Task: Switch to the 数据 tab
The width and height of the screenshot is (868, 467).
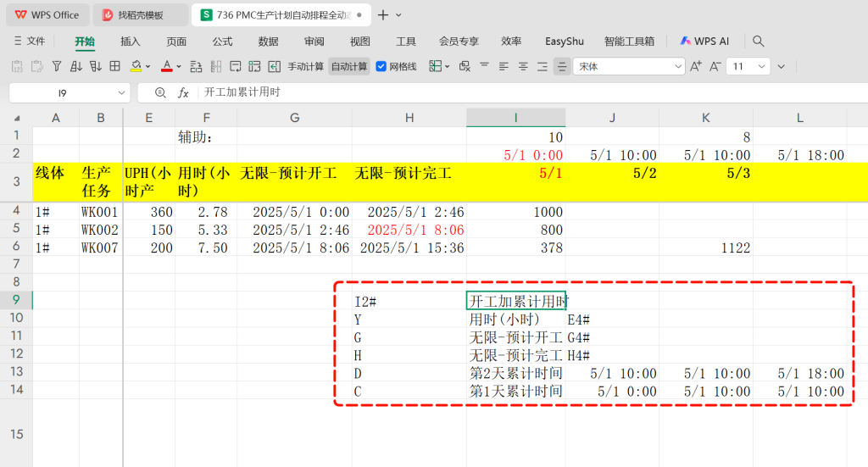Action: [268, 42]
